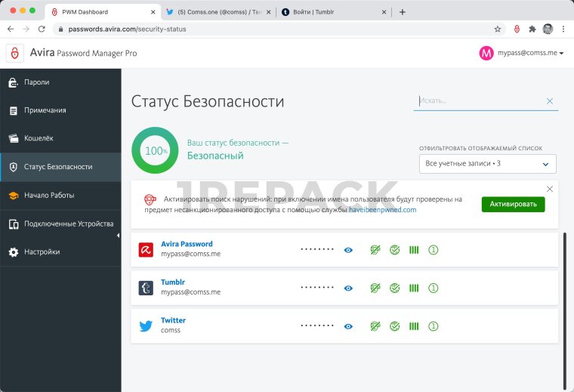Click reuse count icon in Avira Password row
Image resolution: width=574 pixels, height=392 pixels.
pyautogui.click(x=433, y=250)
